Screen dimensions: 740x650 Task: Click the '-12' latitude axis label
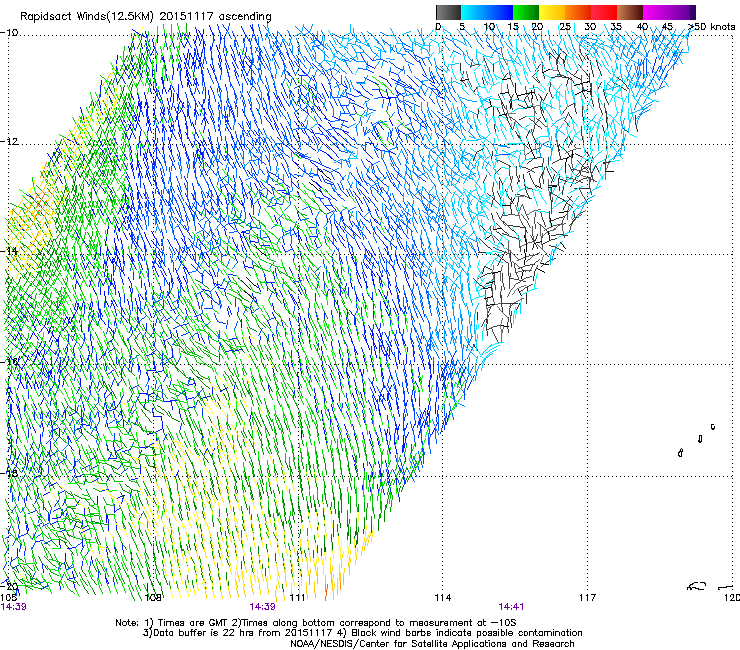(9, 142)
